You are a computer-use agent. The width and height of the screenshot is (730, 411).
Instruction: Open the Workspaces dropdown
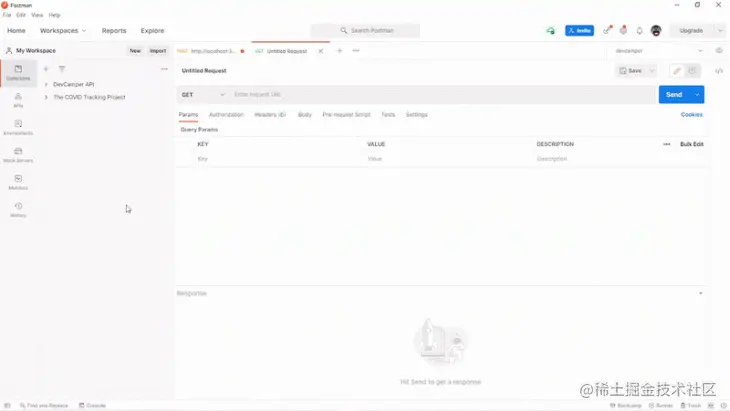pos(63,31)
